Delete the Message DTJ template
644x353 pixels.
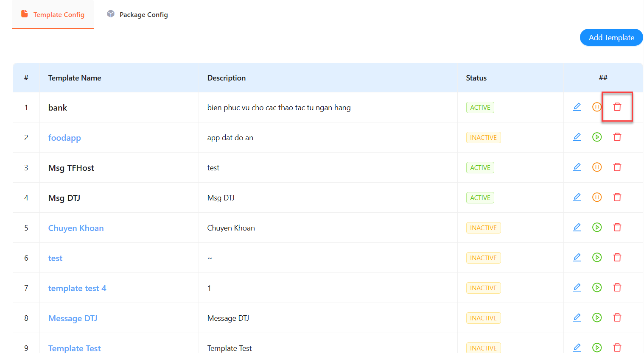(617, 317)
